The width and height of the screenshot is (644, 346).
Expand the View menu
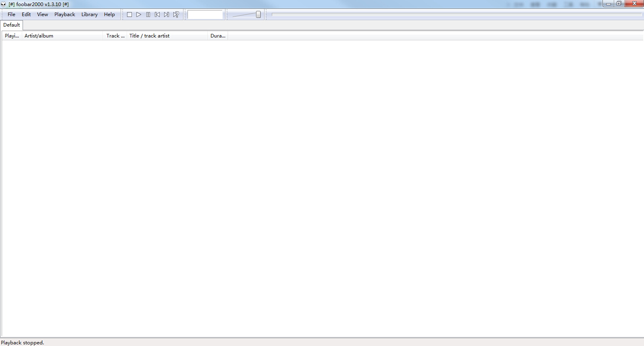click(x=42, y=15)
